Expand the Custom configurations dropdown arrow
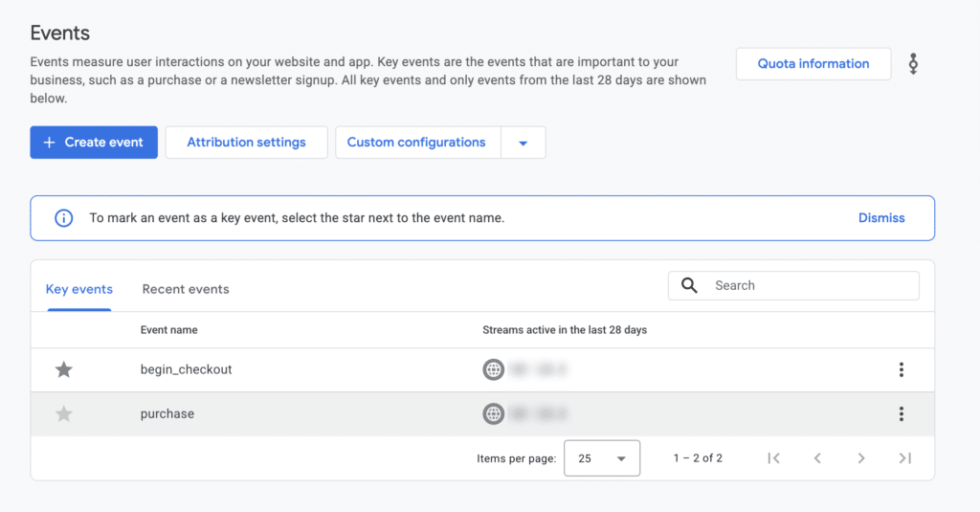 point(523,143)
